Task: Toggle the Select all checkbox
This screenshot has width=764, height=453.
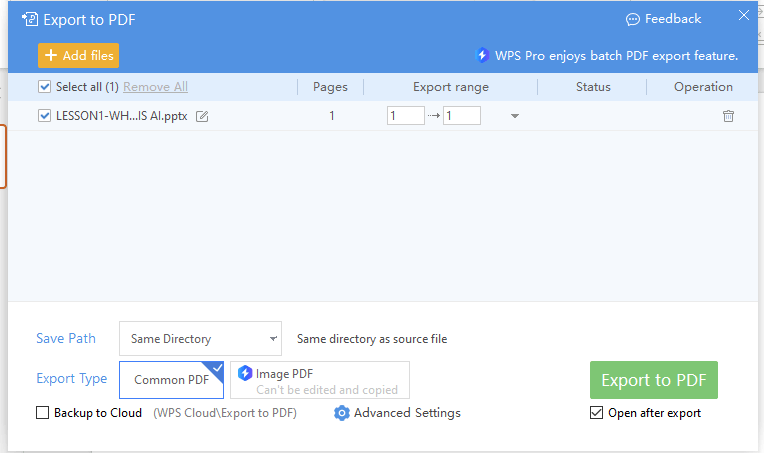Action: 44,87
